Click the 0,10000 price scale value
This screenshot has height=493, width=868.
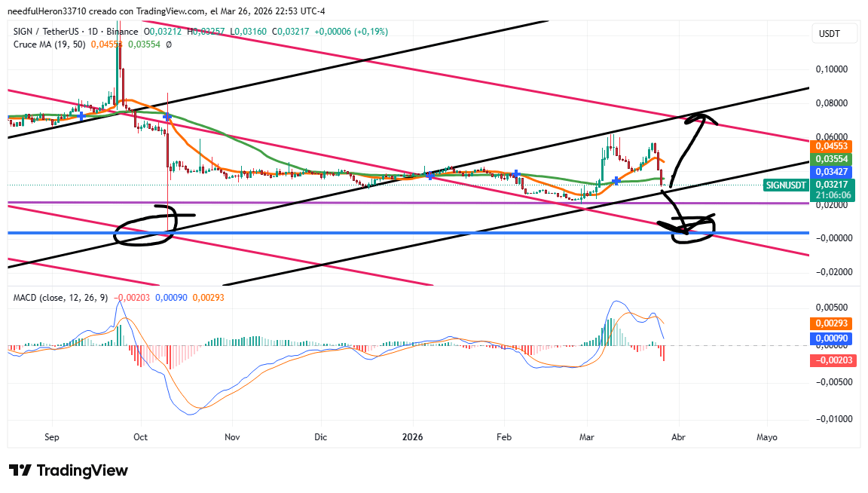[x=832, y=69]
